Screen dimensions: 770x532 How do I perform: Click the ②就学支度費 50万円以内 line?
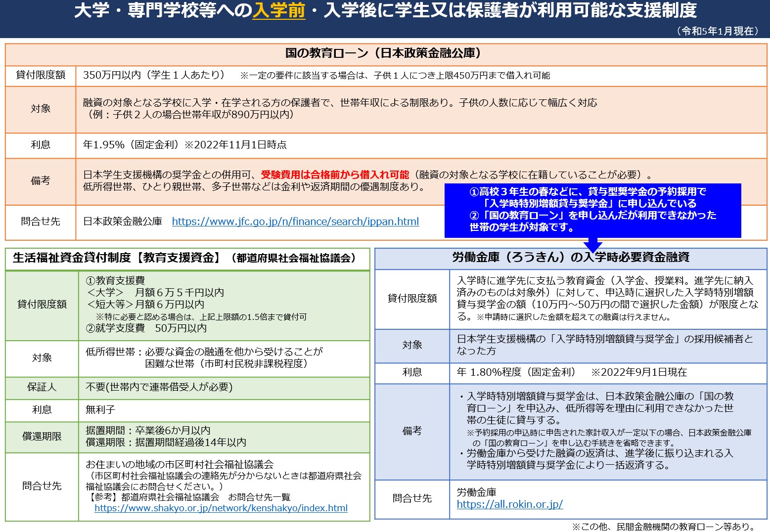coord(146,328)
